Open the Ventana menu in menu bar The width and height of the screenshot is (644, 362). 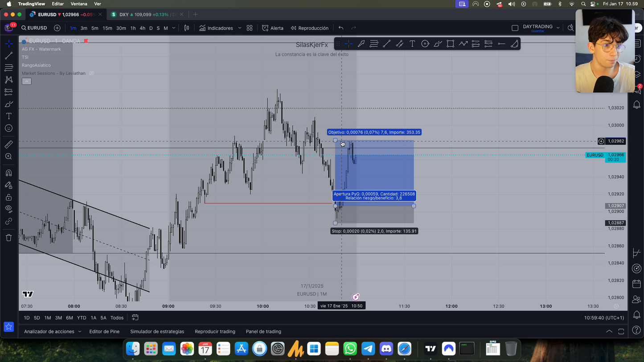pyautogui.click(x=79, y=4)
